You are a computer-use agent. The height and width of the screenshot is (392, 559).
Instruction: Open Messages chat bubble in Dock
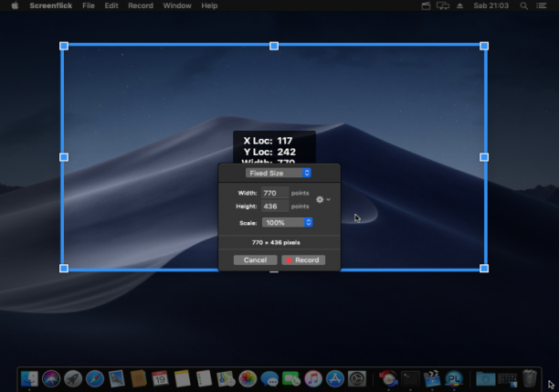point(269,378)
